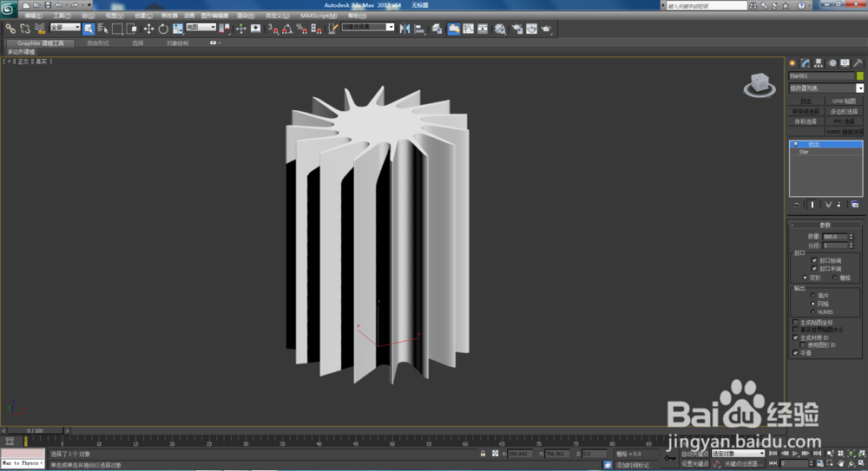Click the green object color swatch
Image resolution: width=868 pixels, height=471 pixels.
tap(860, 76)
